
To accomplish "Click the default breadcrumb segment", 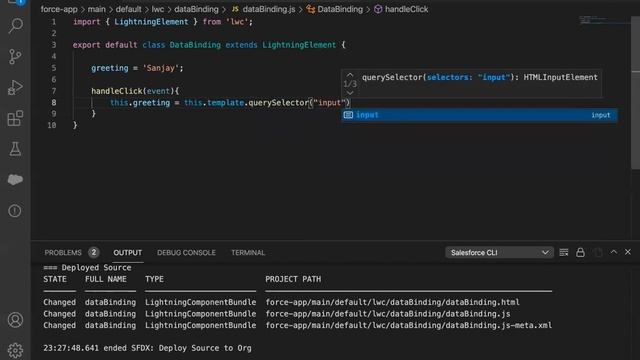I will pyautogui.click(x=128, y=9).
